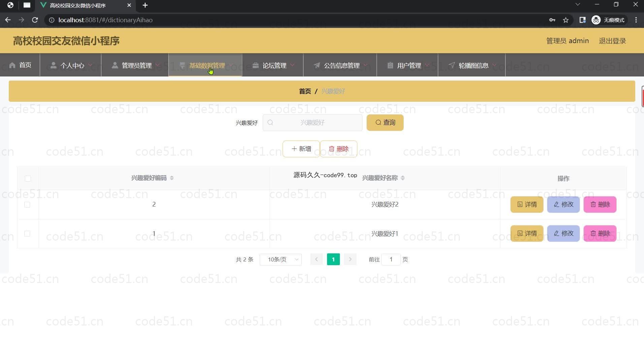Open the tab search chevron

tap(578, 4)
